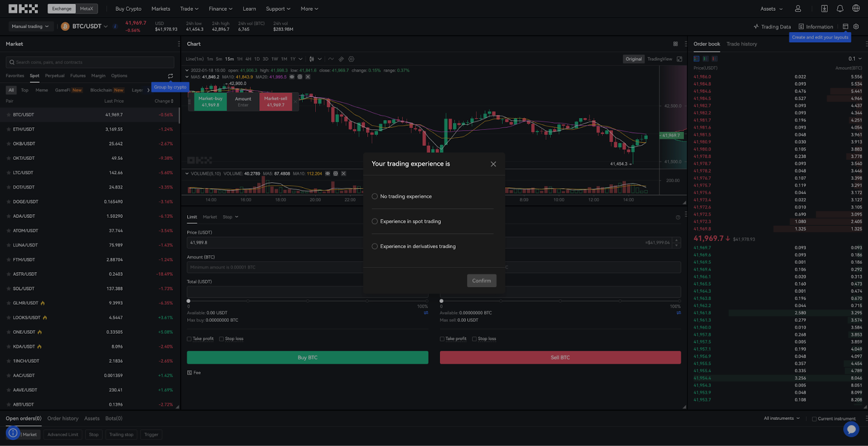The width and height of the screenshot is (868, 446).
Task: Open the MA indicator settings icon
Action: 299,77
